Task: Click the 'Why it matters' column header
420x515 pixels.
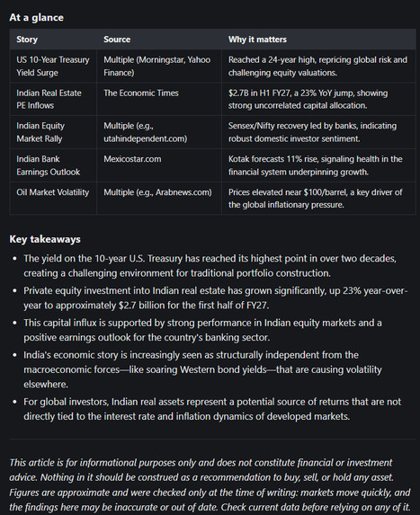Action: 318,40
